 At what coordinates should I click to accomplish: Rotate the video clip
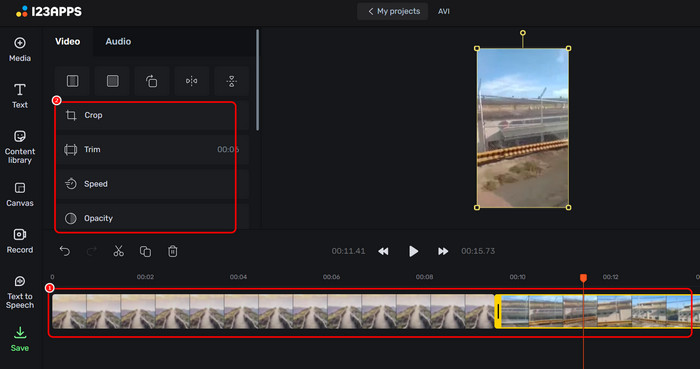point(152,81)
